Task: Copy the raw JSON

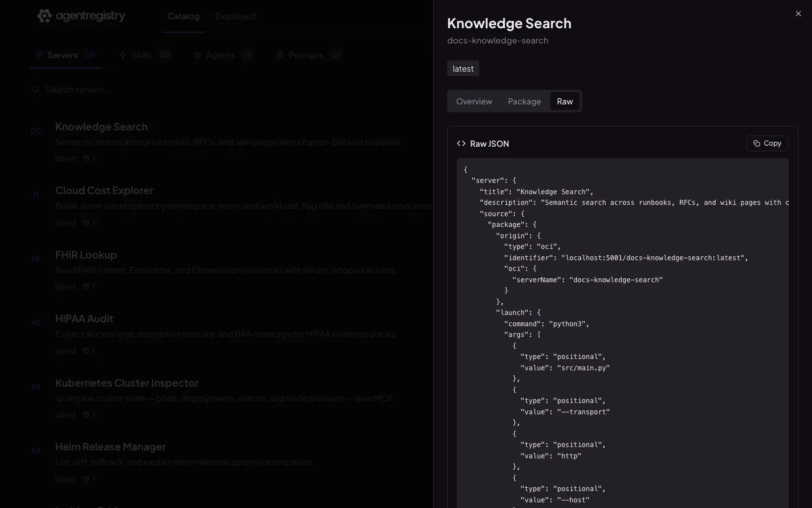Action: [767, 143]
